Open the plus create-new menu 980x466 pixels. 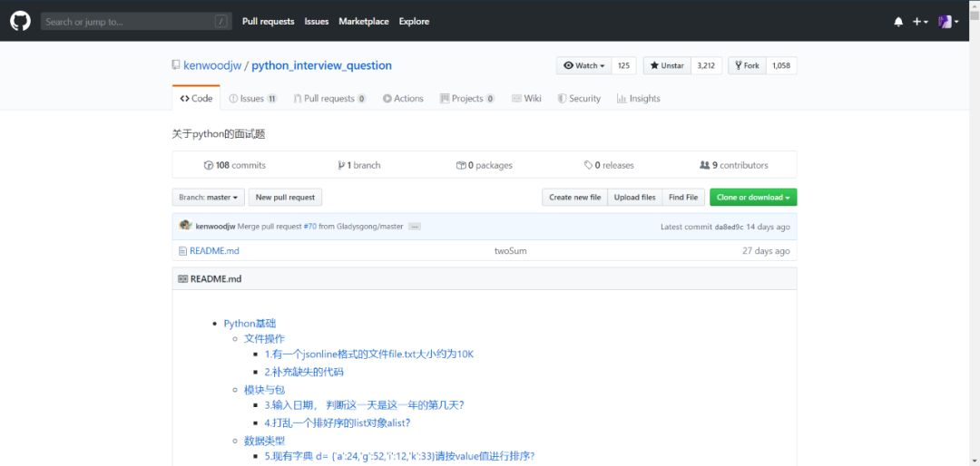coord(919,22)
